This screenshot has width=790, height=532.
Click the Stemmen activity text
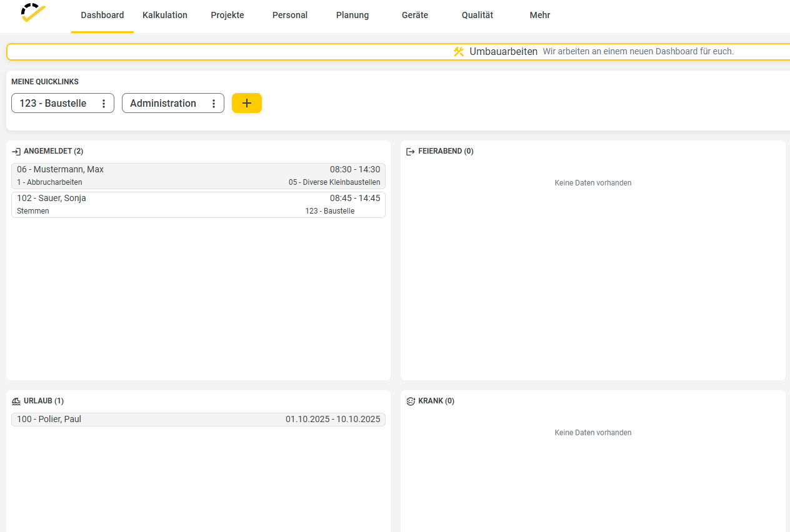click(33, 211)
